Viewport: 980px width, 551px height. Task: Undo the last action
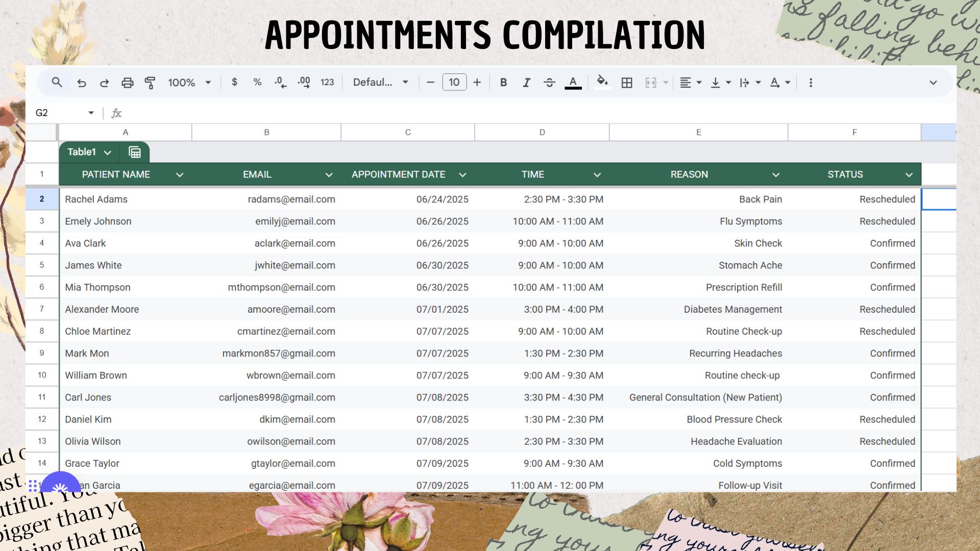coord(82,83)
